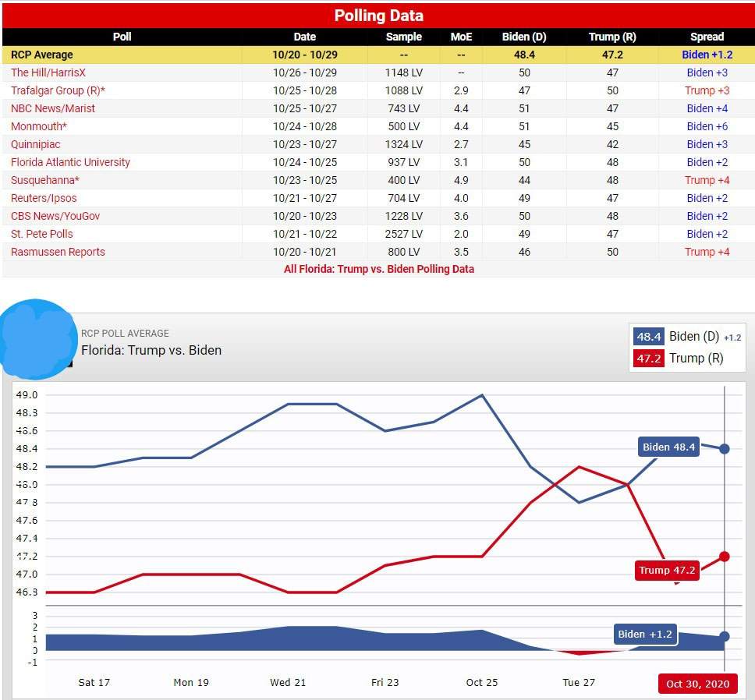This screenshot has width=755, height=700.
Task: Click the Biden (D) legend label
Action: 694,336
